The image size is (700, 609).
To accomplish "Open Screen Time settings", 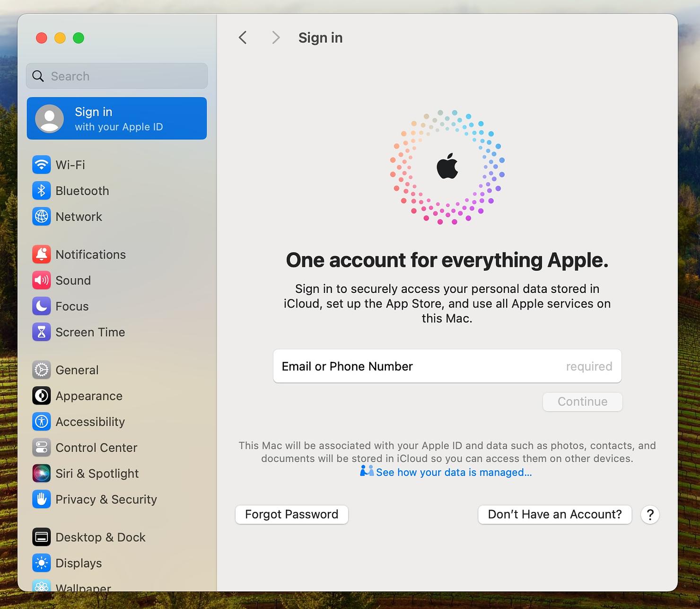I will click(x=90, y=332).
